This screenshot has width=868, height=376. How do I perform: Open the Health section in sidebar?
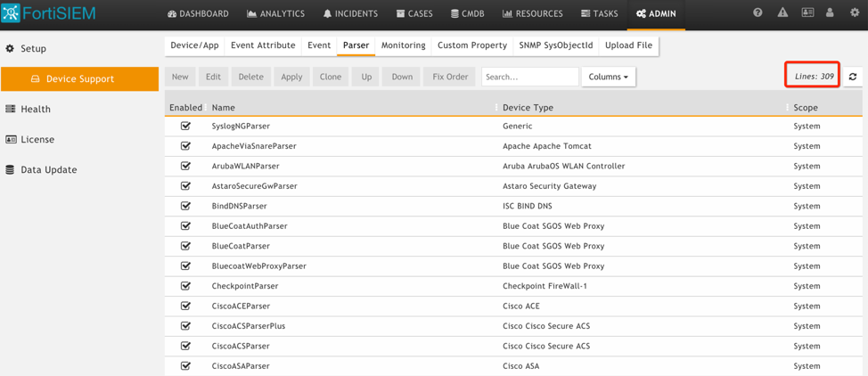point(36,109)
